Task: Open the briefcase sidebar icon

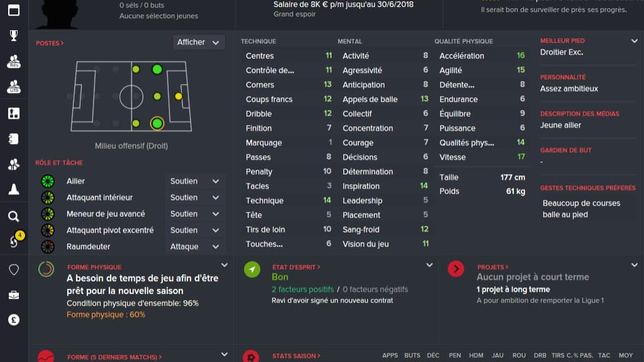Action: (x=14, y=295)
